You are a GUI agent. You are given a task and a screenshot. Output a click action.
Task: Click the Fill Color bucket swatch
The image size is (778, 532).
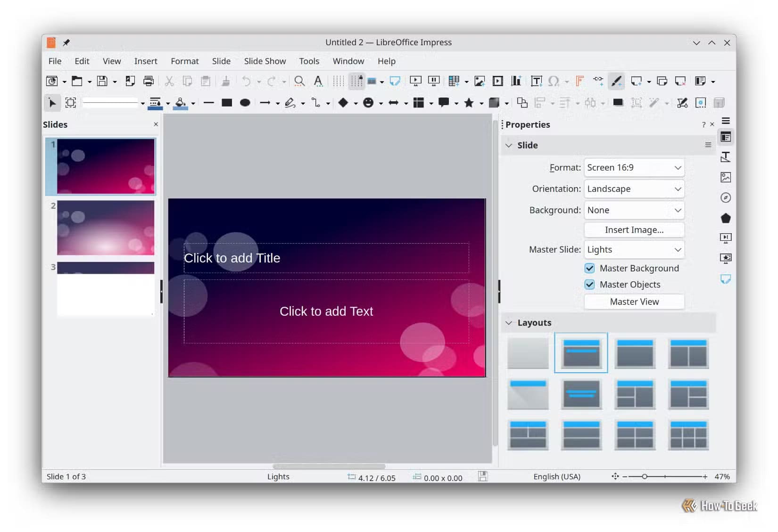[180, 103]
